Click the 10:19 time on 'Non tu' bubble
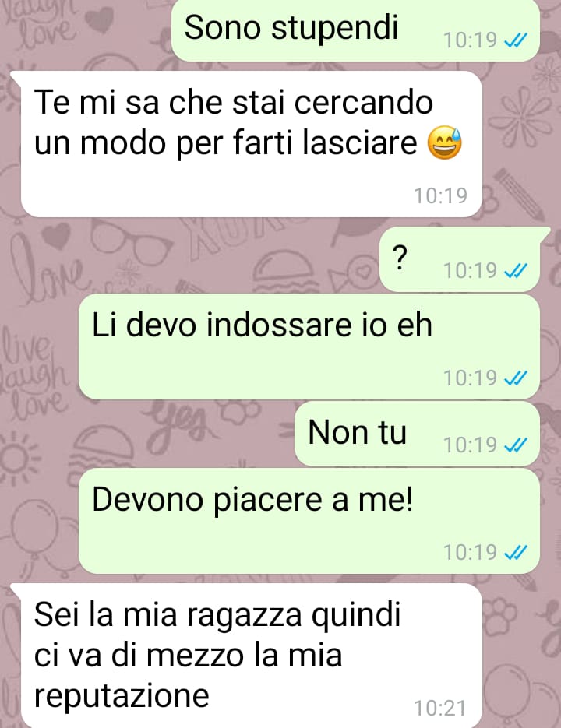Screen dimensions: 561x728 click(x=471, y=445)
